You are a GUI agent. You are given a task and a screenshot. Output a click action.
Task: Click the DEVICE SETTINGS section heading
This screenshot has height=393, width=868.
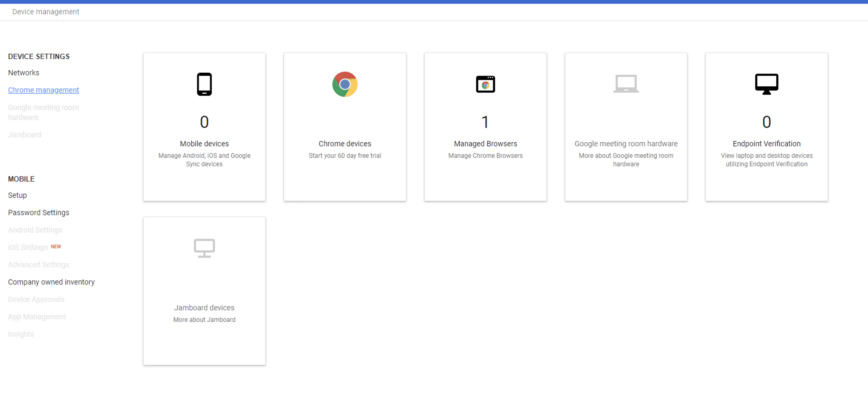39,57
